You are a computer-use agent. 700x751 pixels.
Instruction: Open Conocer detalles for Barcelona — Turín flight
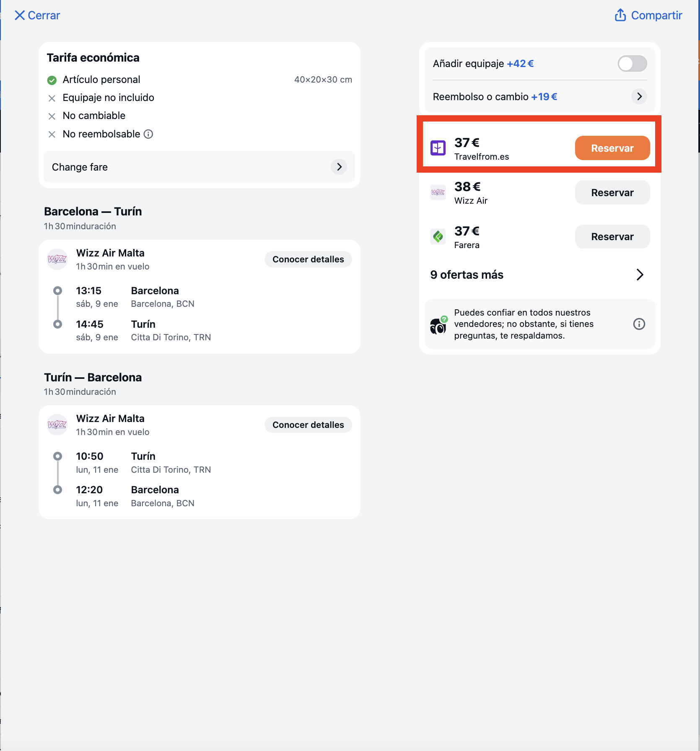pyautogui.click(x=308, y=259)
